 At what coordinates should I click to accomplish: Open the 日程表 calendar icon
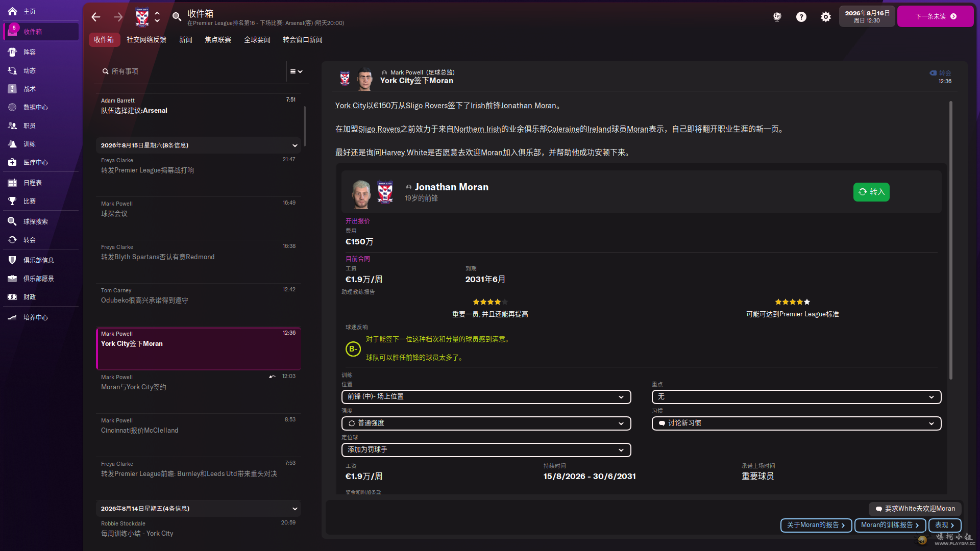[12, 183]
